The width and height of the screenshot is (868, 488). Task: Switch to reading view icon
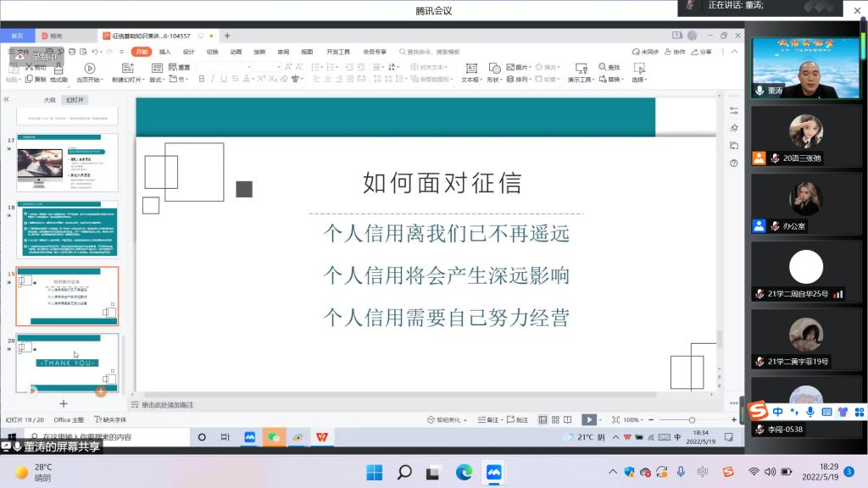coord(567,420)
